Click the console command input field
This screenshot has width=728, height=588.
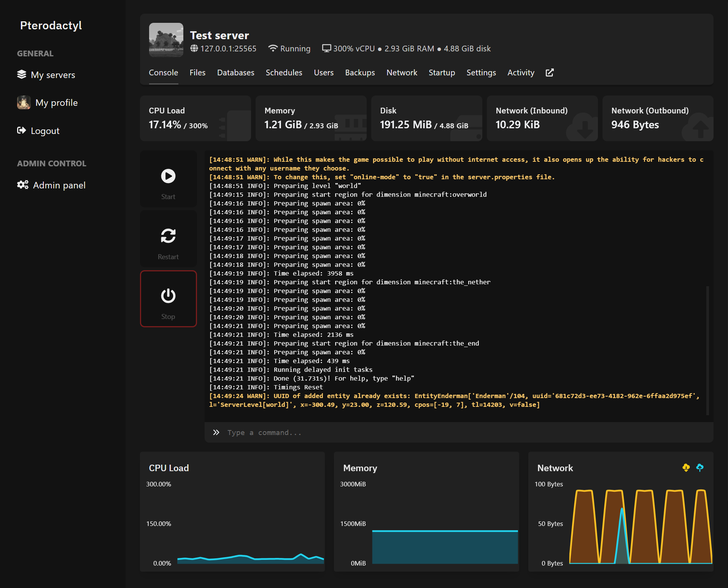point(456,433)
